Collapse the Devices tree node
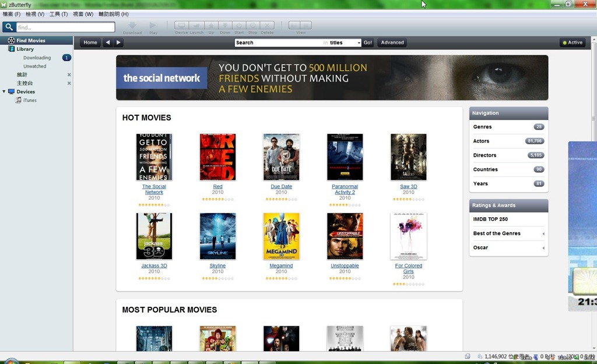 click(4, 91)
